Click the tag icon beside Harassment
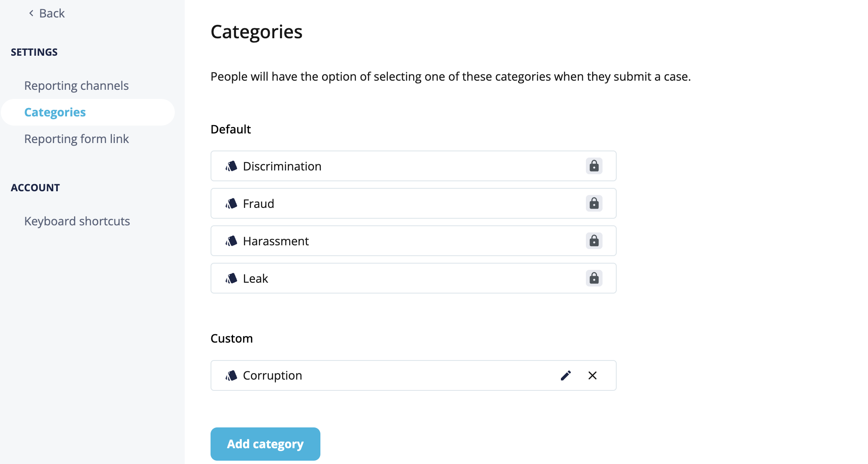The height and width of the screenshot is (464, 868). [231, 241]
